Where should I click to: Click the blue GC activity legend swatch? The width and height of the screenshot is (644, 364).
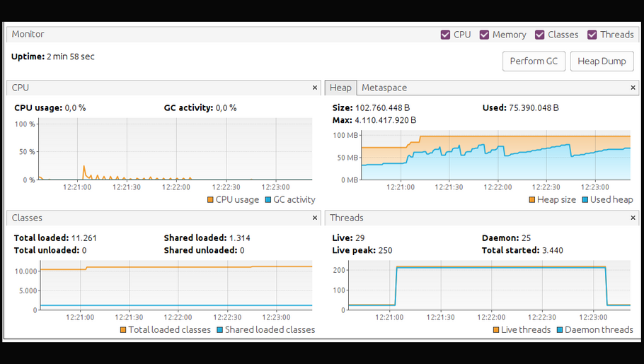click(268, 200)
